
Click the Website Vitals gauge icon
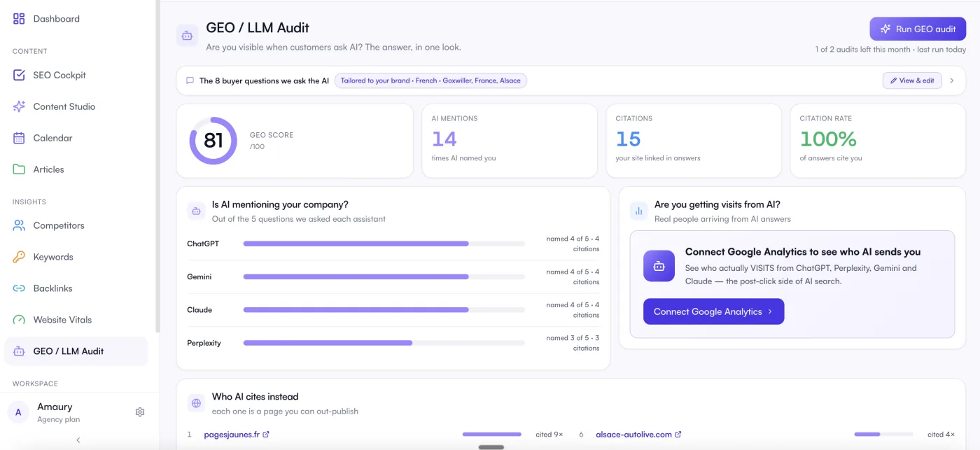[19, 320]
